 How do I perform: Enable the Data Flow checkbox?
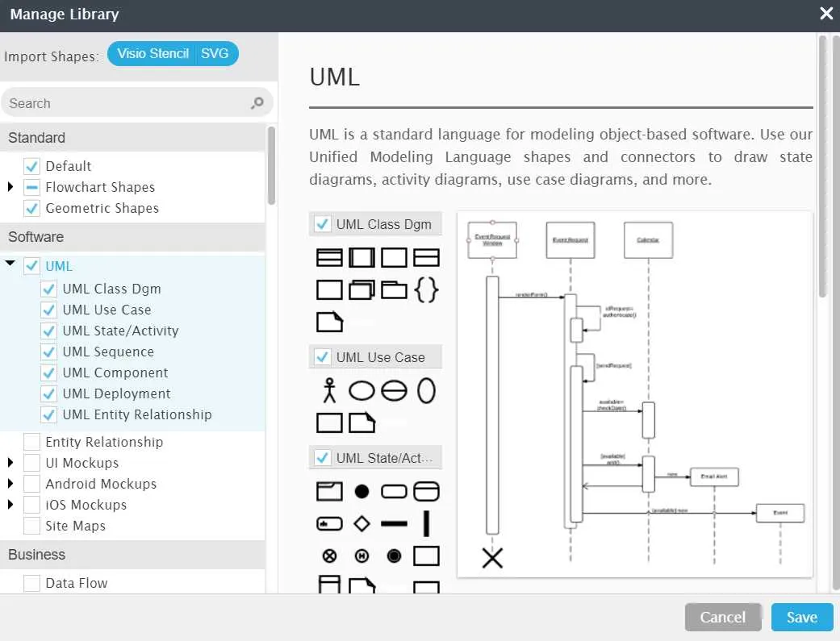tap(31, 583)
